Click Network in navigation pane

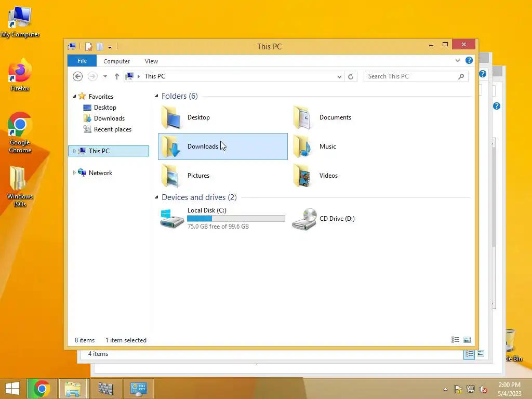(100, 172)
